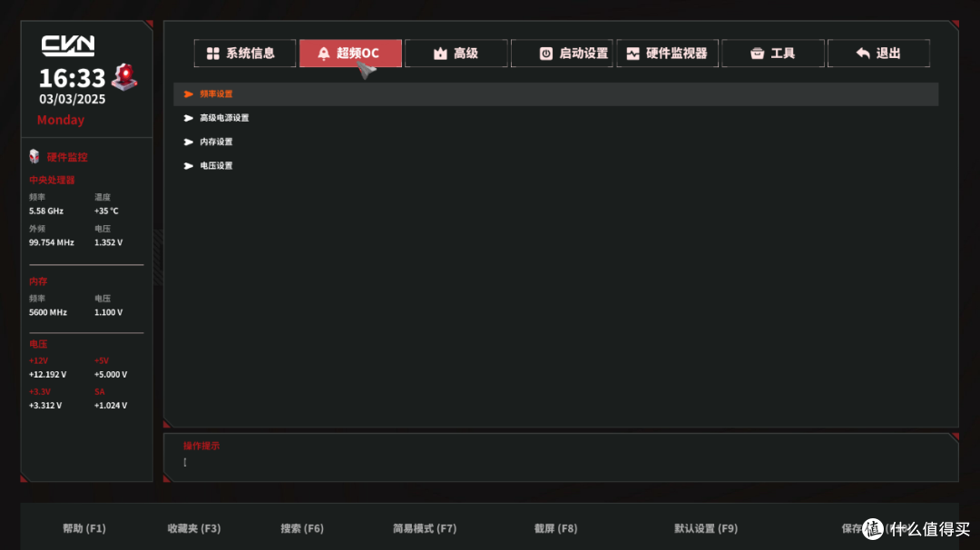The height and width of the screenshot is (550, 980).
Task: Open 电压设置 submenu
Action: (x=555, y=165)
